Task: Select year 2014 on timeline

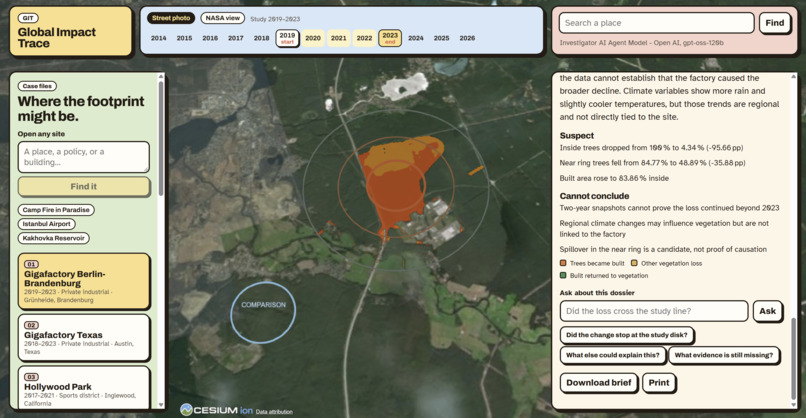Action: coord(158,38)
